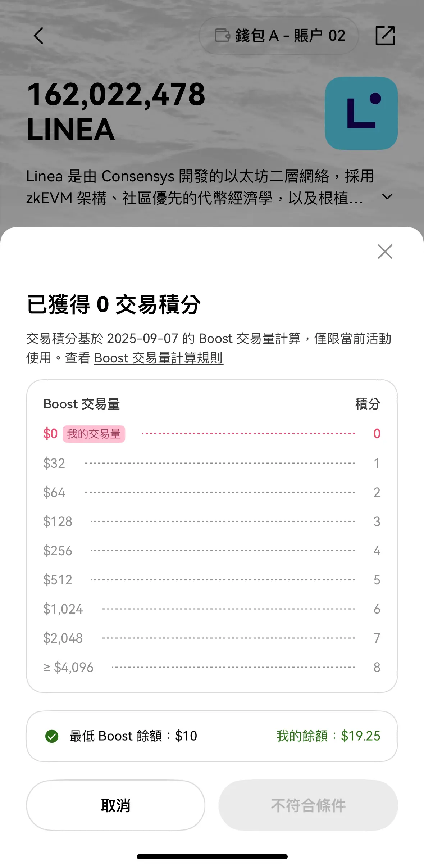Select the $256 volume tier row
The width and height of the screenshot is (424, 868).
[212, 551]
